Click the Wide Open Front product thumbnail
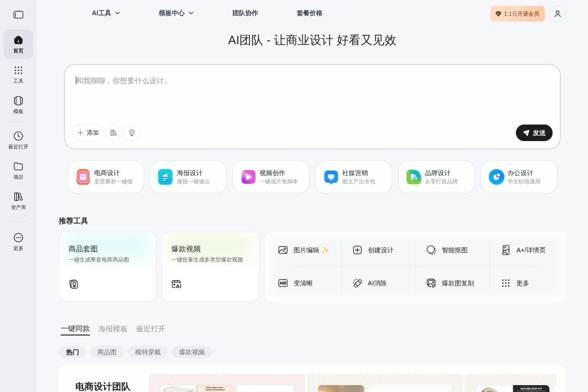The height and width of the screenshot is (392, 588). (215, 388)
